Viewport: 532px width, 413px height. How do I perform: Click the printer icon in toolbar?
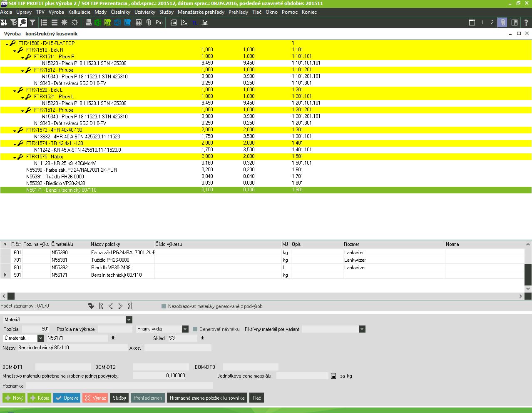click(x=88, y=23)
